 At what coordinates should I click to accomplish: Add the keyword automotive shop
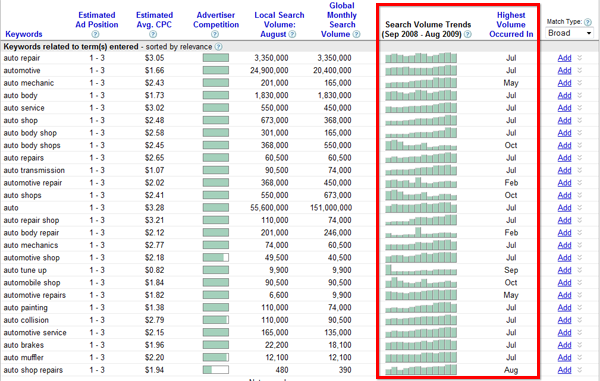(x=564, y=258)
